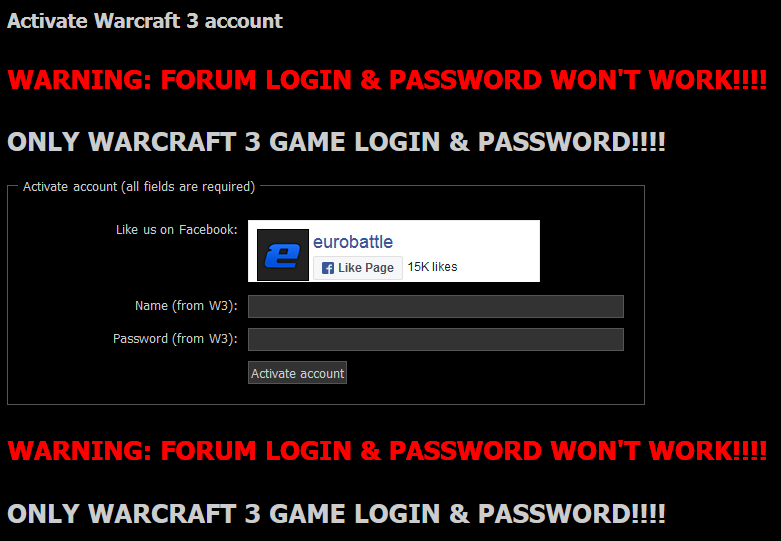
Task: Like the eurobattle page on Facebook
Action: click(358, 268)
